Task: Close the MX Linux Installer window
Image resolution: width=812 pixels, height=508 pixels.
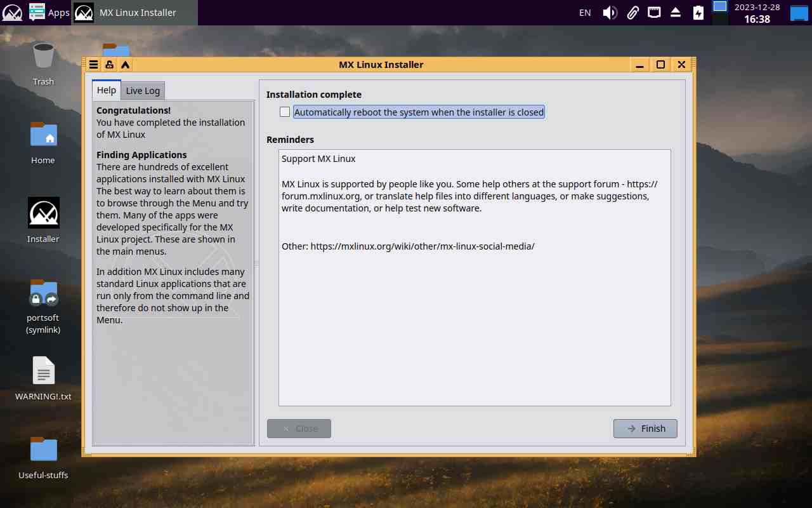Action: pos(681,65)
